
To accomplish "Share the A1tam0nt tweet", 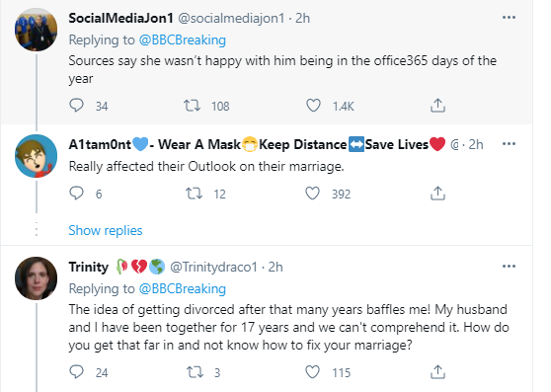I will (437, 194).
